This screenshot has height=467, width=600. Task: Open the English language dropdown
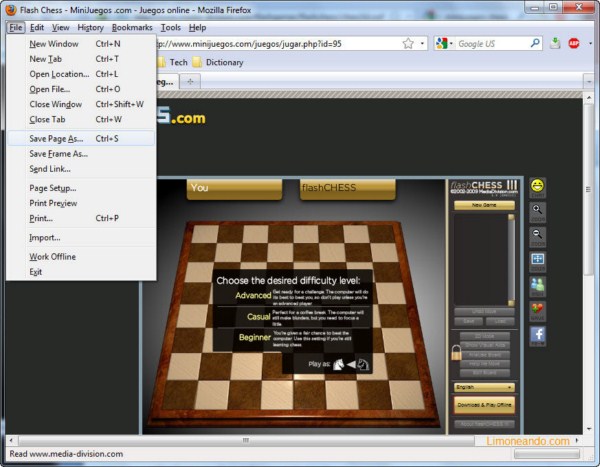484,387
